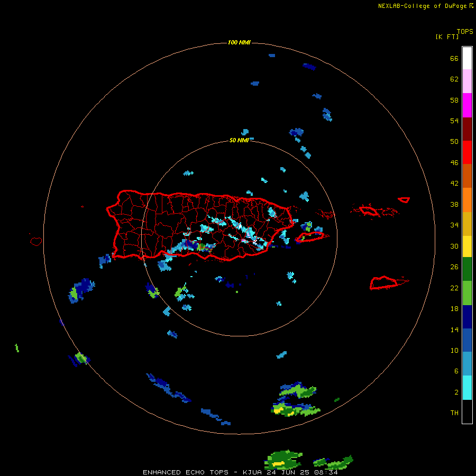The image size is (476, 476).
Task: Click the 'KJUA' radar site identifier
Action: 253,472
